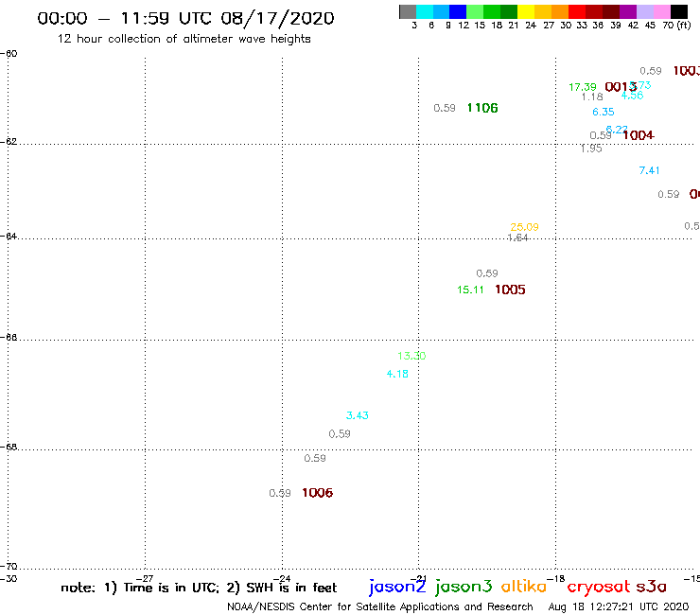The image size is (700, 615).
Task: Click the -70 latitude axis label
Action: click(x=9, y=567)
